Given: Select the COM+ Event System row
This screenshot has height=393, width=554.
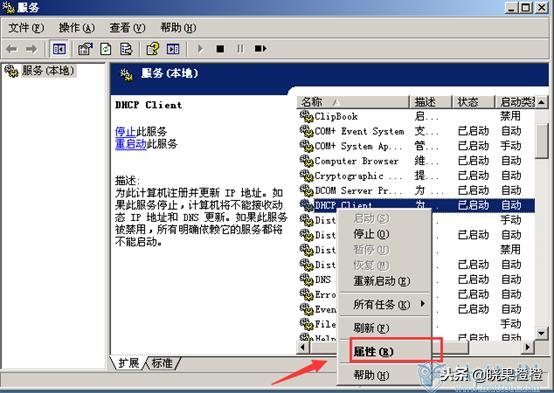Looking at the screenshot, I should click(416, 131).
